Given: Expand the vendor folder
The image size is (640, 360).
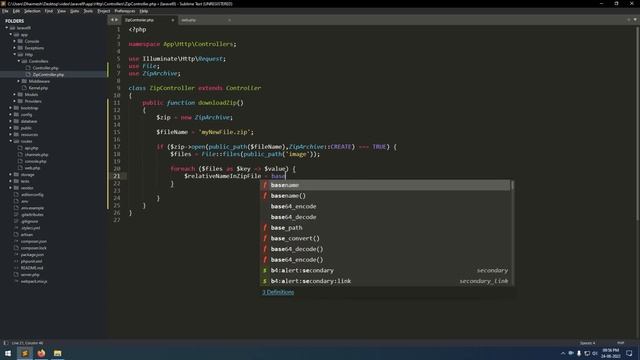Looking at the screenshot, I should 11,188.
